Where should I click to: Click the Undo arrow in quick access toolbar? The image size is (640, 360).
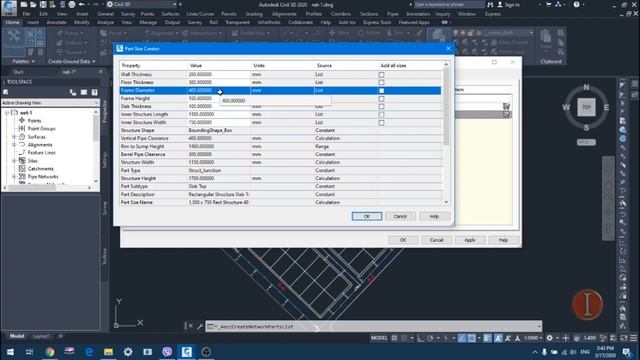tap(81, 4)
